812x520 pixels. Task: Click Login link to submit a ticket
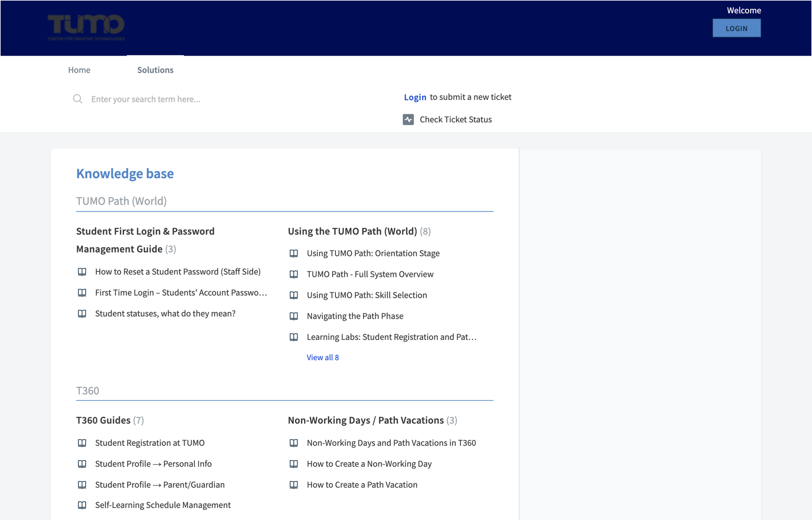pyautogui.click(x=415, y=97)
